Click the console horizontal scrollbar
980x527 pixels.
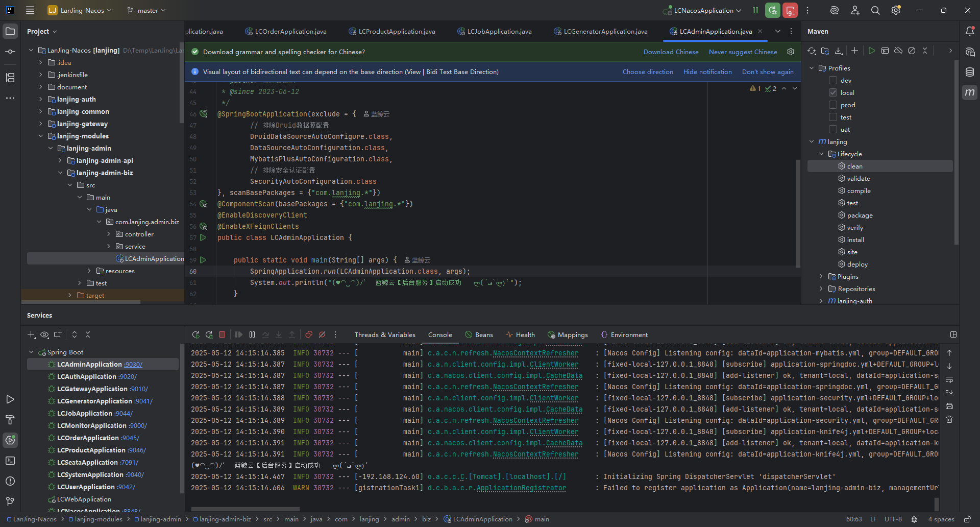click(x=245, y=509)
